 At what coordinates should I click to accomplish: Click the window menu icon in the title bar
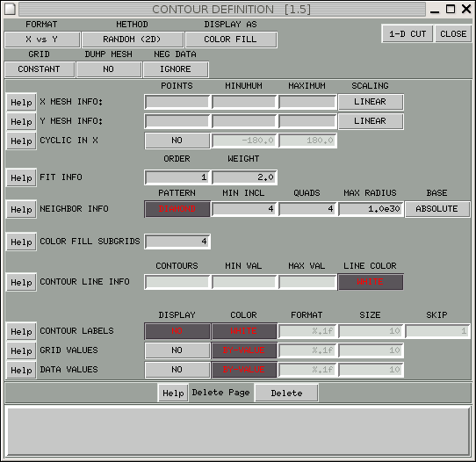tap(10, 9)
